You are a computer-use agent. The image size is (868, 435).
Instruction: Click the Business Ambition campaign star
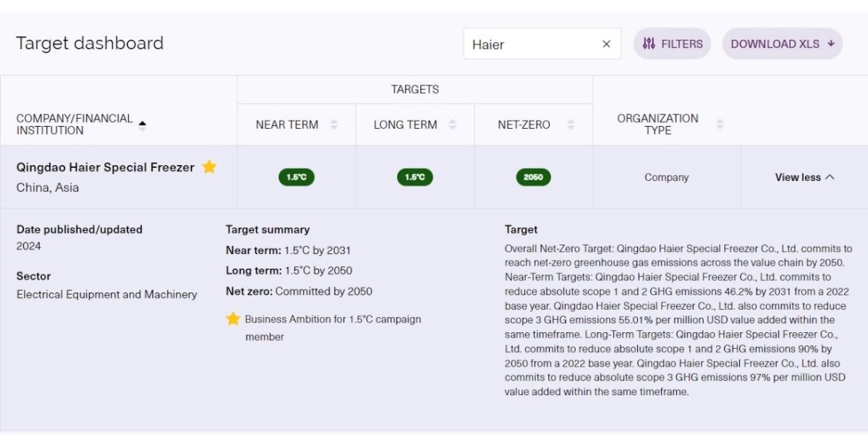click(x=233, y=319)
